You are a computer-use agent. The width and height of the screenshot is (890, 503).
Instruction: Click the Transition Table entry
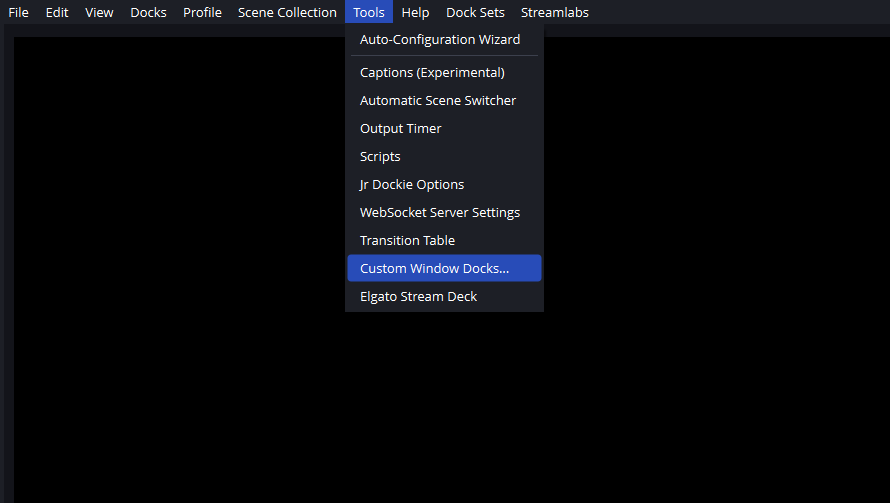(407, 241)
